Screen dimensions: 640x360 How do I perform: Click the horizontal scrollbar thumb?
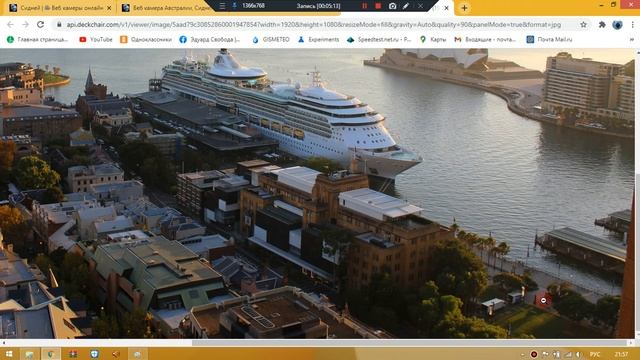click(408, 343)
